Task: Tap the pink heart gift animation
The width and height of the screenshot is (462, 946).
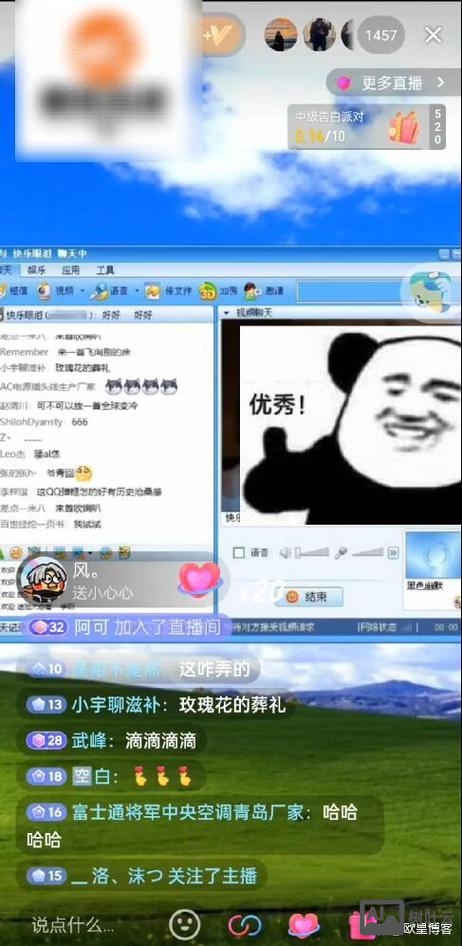Action: [200, 580]
